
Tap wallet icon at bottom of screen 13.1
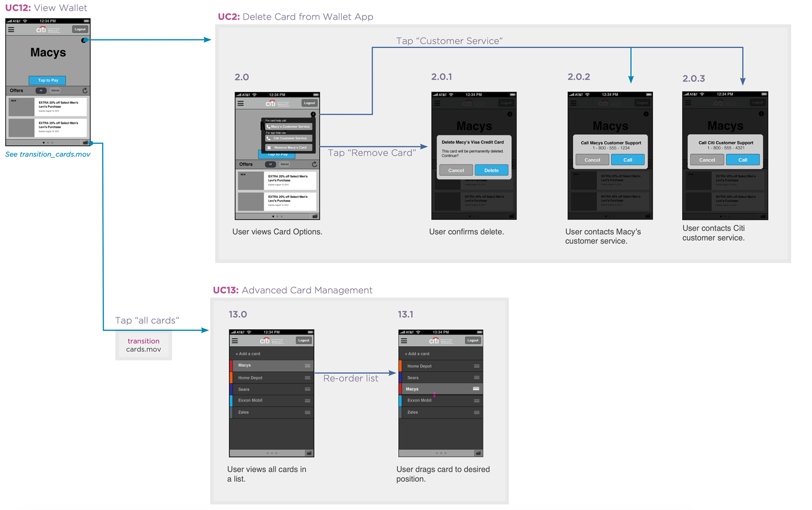click(478, 453)
